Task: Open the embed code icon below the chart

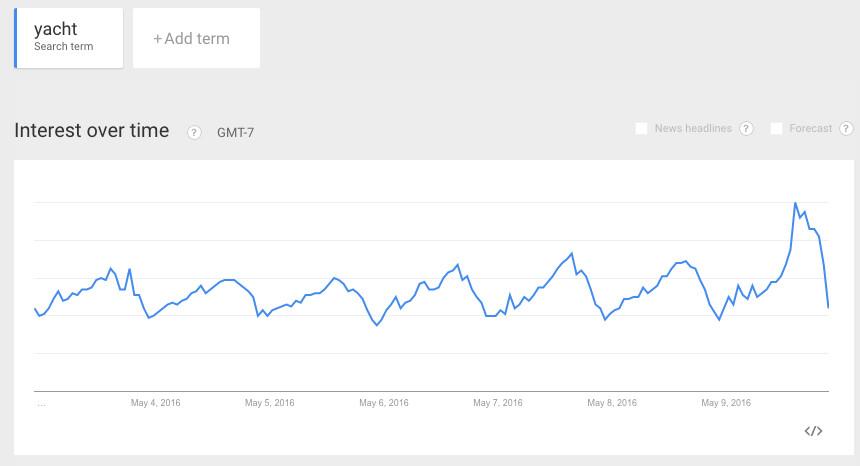Action: coord(813,431)
